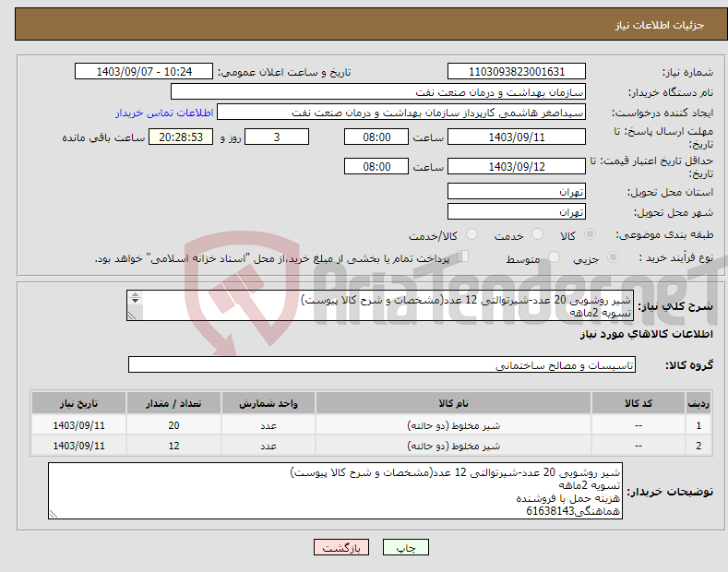This screenshot has width=728, height=572.
Task: Click the remaining time field 20:28:53
Action: click(181, 137)
